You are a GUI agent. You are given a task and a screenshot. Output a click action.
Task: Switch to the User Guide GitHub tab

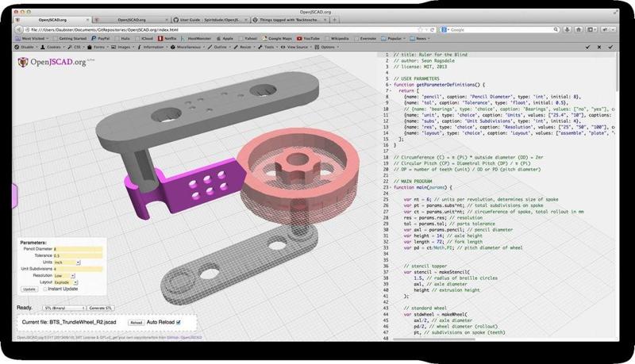click(x=210, y=19)
